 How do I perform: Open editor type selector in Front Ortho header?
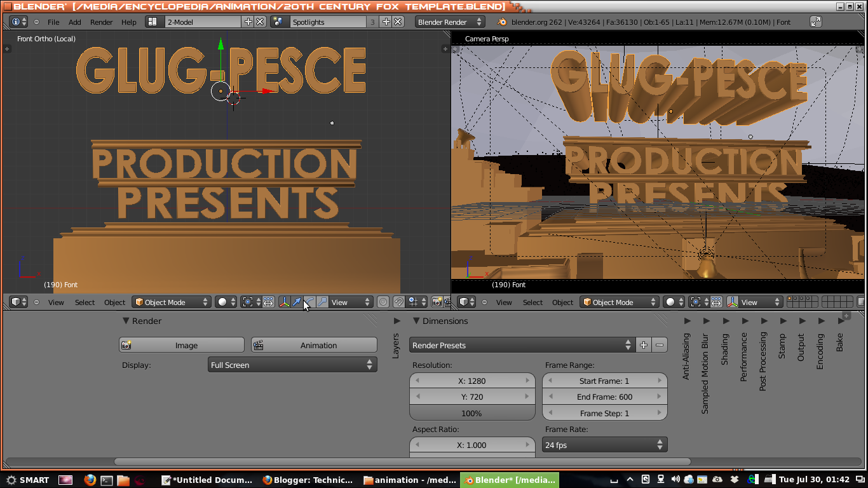(x=19, y=302)
